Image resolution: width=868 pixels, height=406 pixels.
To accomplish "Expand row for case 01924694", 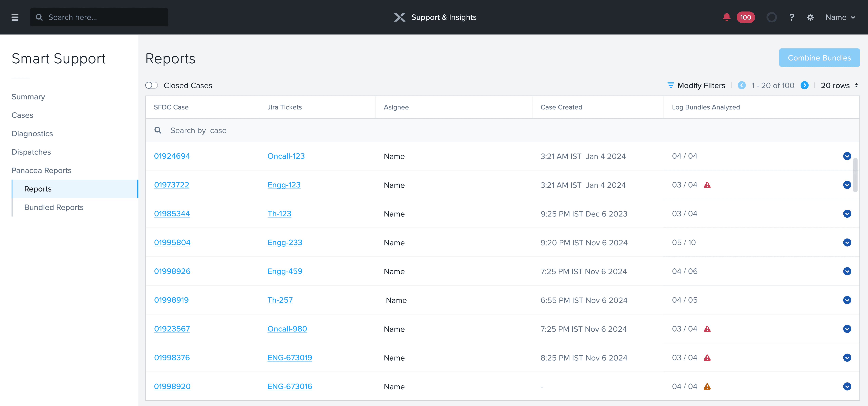I will [x=847, y=156].
